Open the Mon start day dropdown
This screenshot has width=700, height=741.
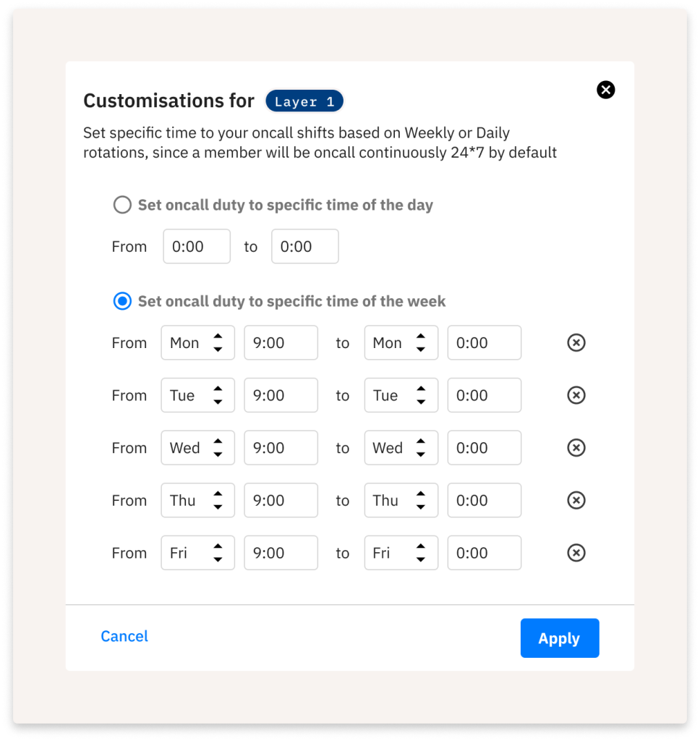[x=197, y=343]
